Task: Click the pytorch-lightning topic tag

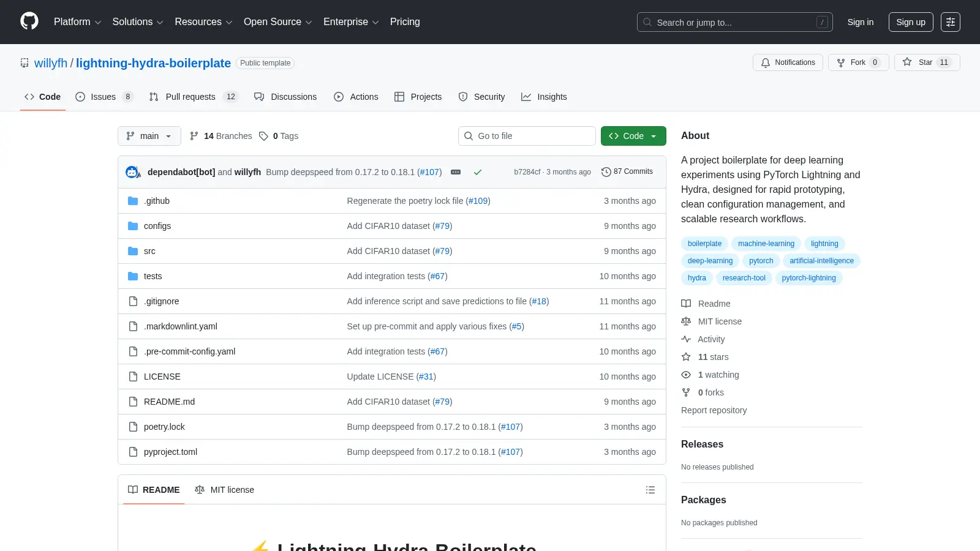Action: (x=809, y=278)
